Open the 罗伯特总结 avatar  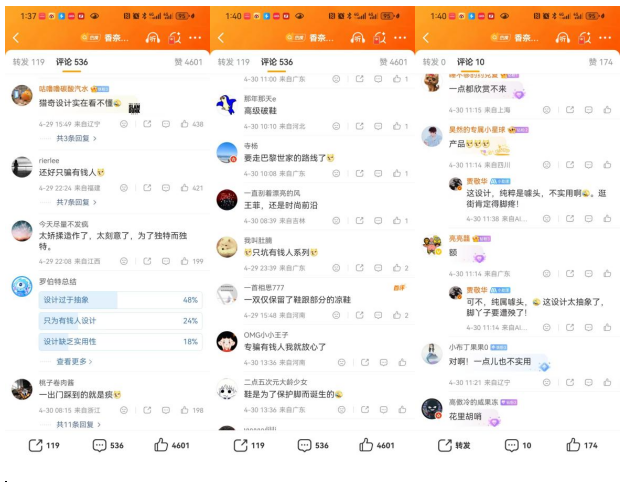22,286
